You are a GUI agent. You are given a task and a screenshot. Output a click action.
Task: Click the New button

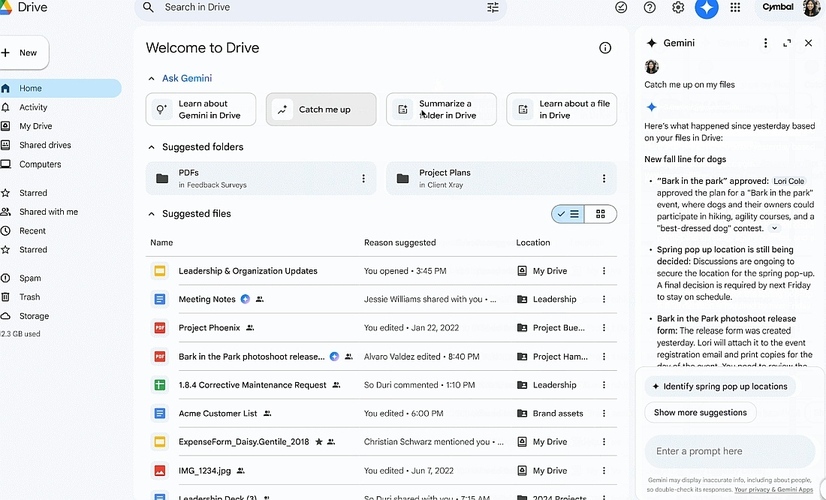(23, 53)
